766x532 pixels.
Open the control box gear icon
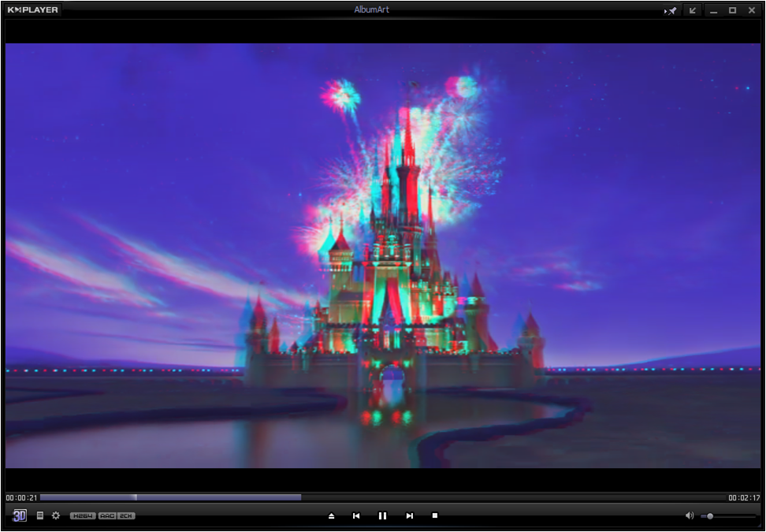56,515
